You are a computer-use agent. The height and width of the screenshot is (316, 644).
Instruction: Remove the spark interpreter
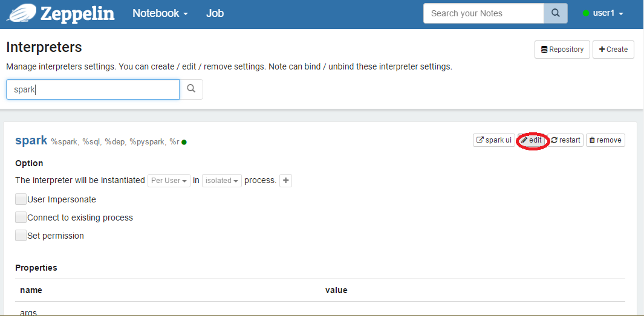tap(605, 140)
